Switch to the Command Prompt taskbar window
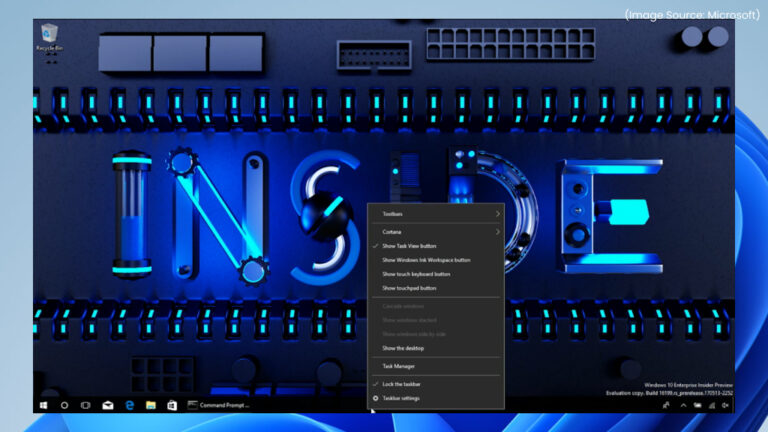The width and height of the screenshot is (768, 432). click(x=218, y=405)
